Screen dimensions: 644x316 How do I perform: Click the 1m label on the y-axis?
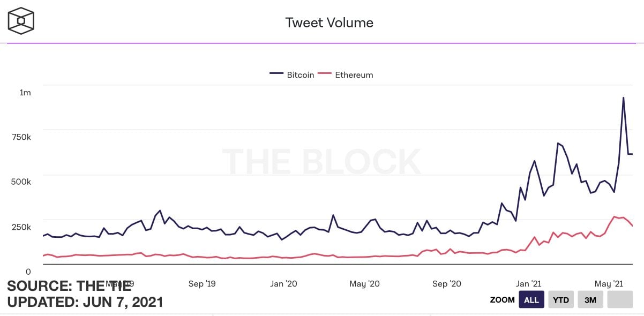click(24, 93)
